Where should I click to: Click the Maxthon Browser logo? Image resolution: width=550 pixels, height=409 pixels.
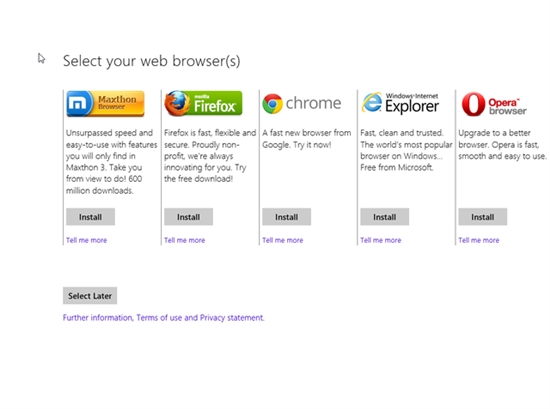pyautogui.click(x=105, y=103)
